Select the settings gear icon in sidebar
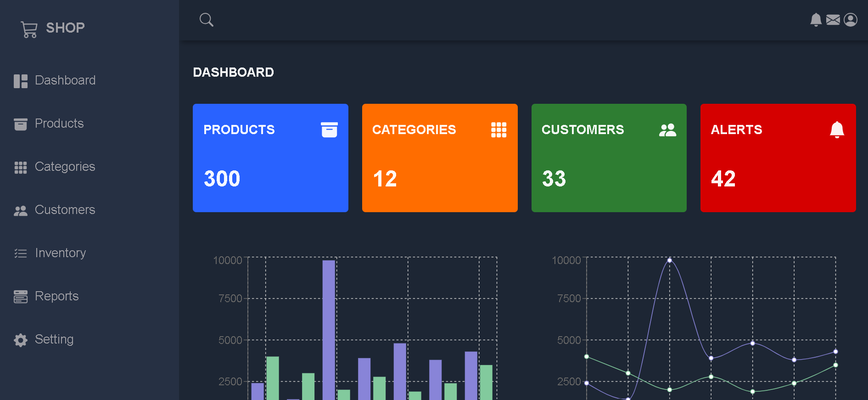Screen dimensions: 868x400 pos(21,340)
